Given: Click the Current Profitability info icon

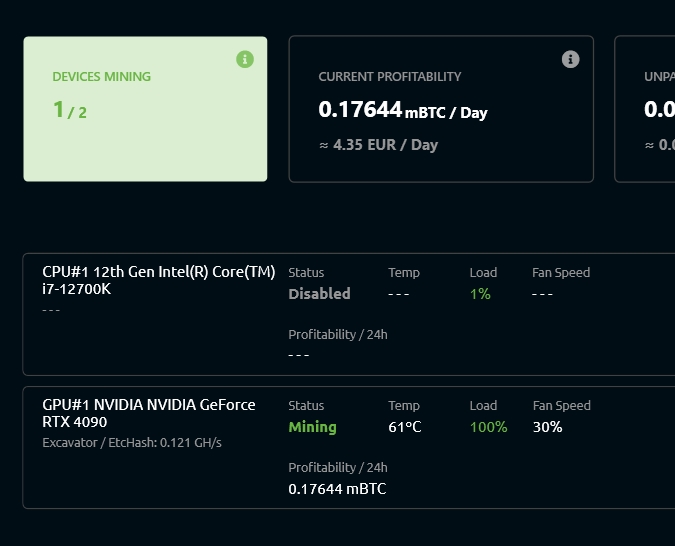Looking at the screenshot, I should (570, 59).
